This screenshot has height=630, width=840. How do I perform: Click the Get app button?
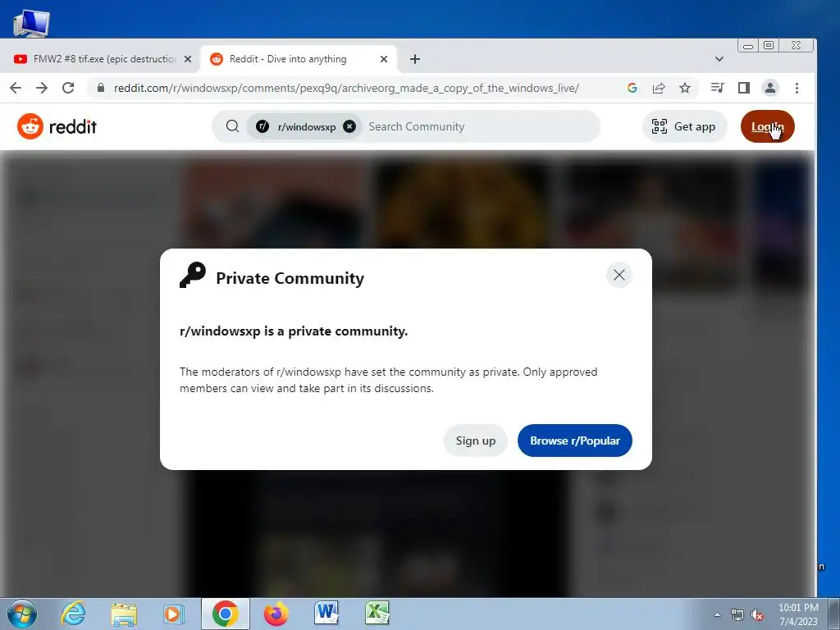click(684, 126)
